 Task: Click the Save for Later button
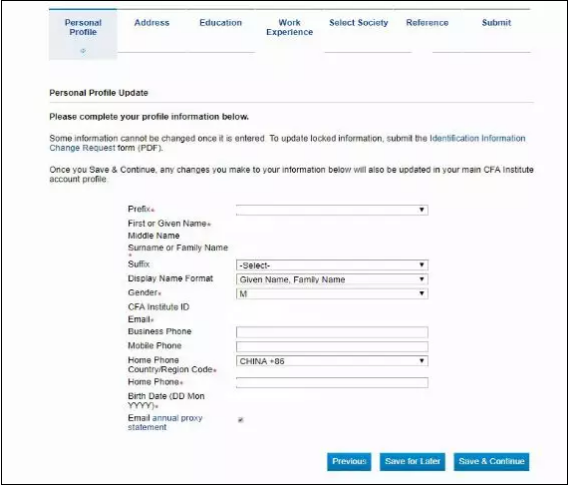click(x=413, y=462)
